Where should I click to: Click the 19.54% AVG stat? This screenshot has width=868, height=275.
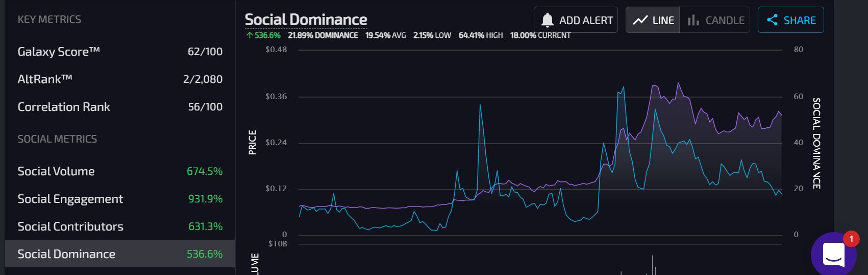point(385,35)
